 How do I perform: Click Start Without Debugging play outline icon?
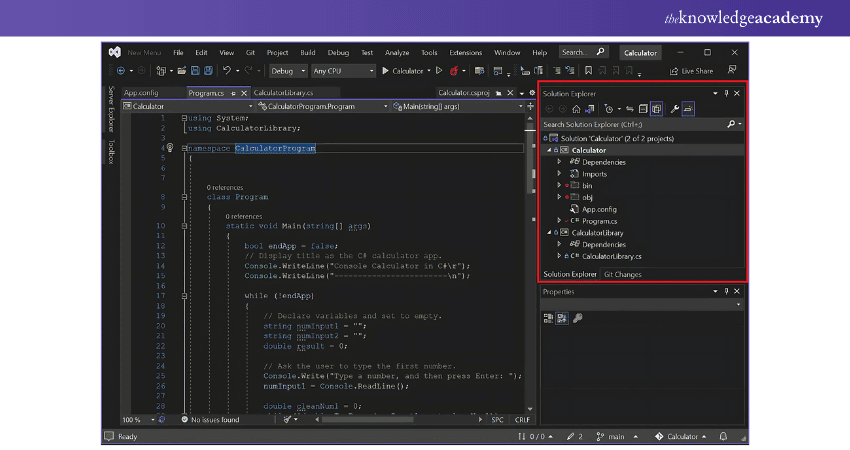point(438,71)
